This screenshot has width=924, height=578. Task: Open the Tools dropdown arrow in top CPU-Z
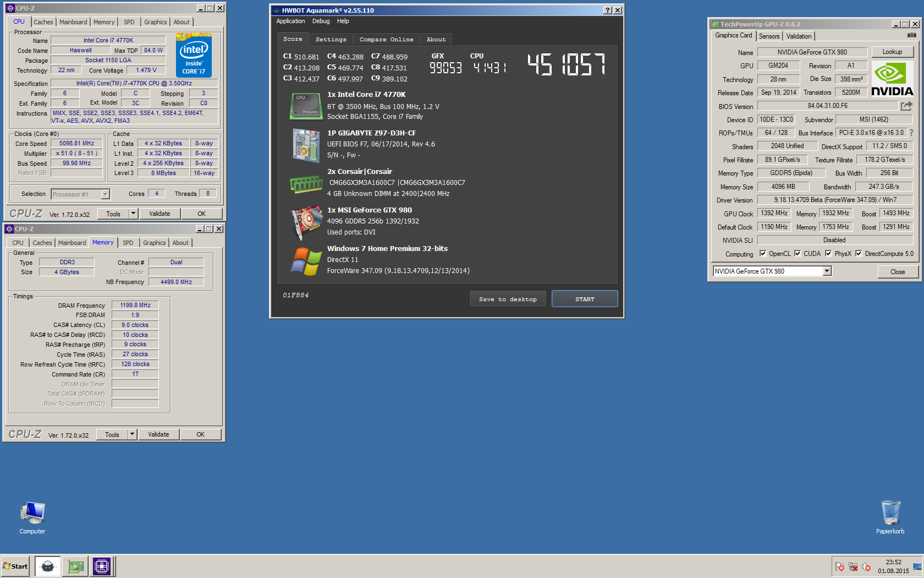click(x=133, y=214)
